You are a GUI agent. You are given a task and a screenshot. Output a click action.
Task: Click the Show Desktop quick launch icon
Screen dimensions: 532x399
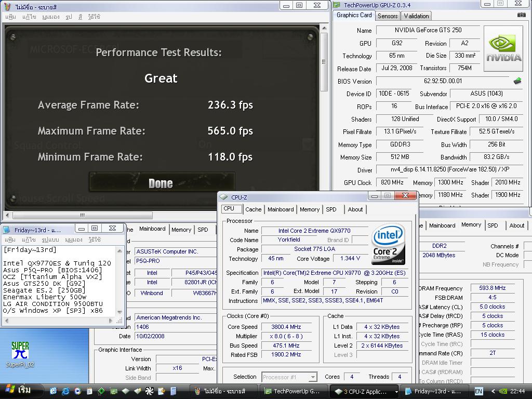point(53,391)
